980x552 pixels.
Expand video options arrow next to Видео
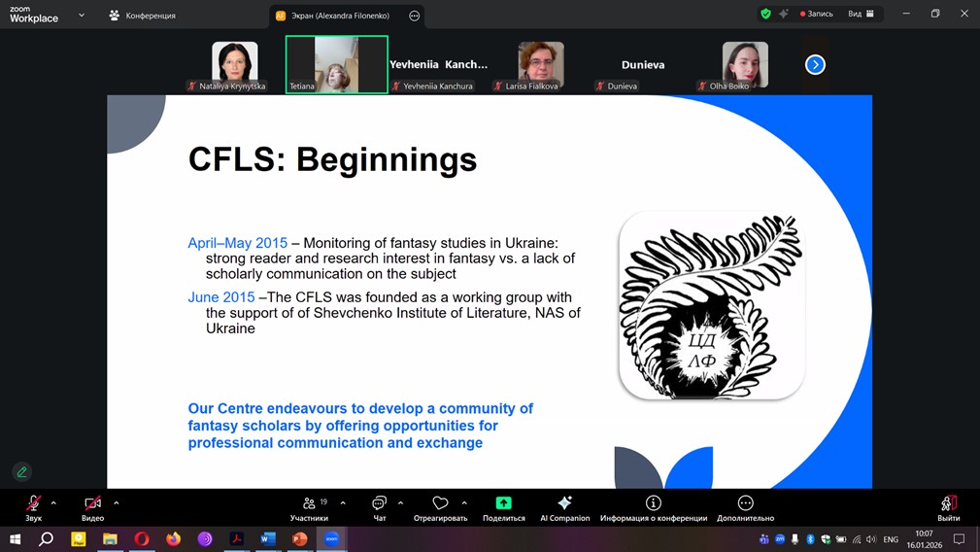tap(117, 503)
